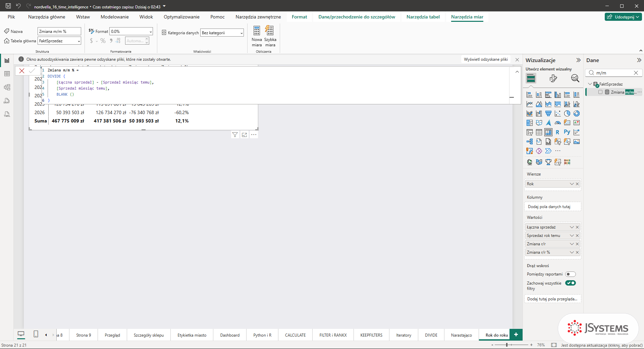The height and width of the screenshot is (349, 644).
Task: Check the 'Zmiana m/m' measure checkbox
Action: pos(600,92)
